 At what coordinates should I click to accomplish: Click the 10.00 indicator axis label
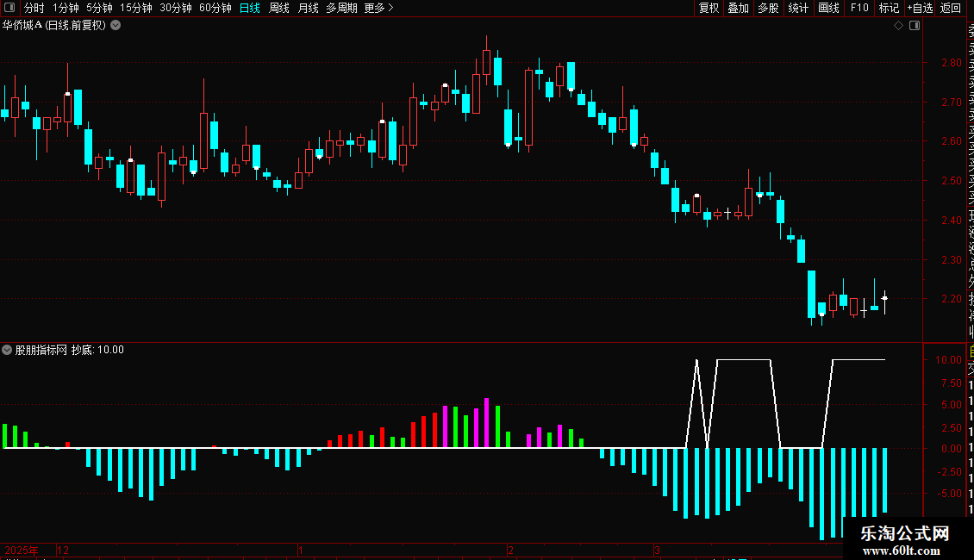click(x=948, y=360)
